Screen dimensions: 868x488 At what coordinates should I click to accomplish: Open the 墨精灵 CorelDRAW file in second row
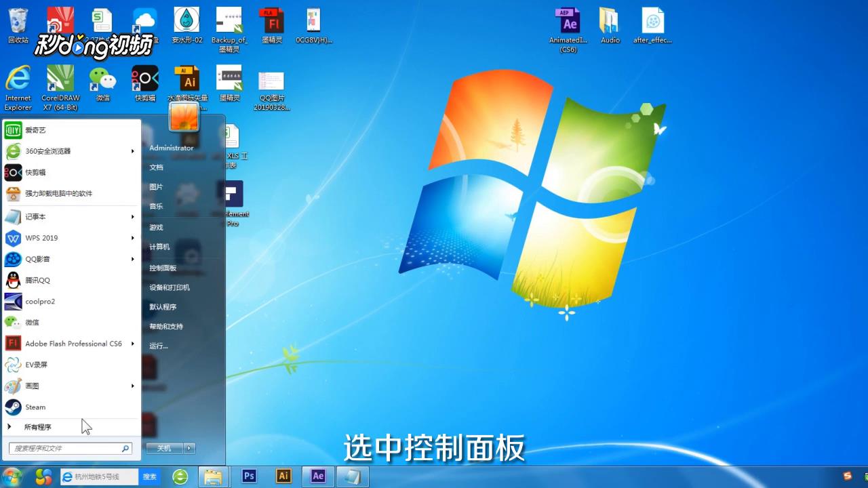click(x=229, y=84)
